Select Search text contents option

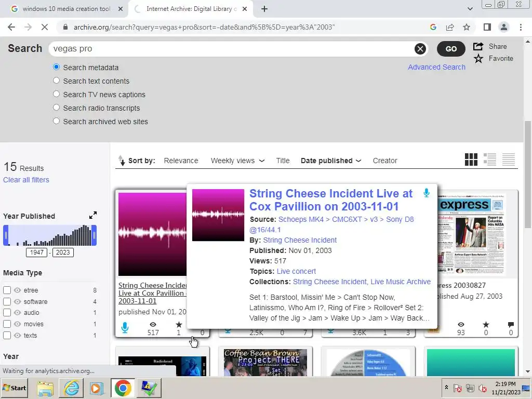click(x=56, y=81)
